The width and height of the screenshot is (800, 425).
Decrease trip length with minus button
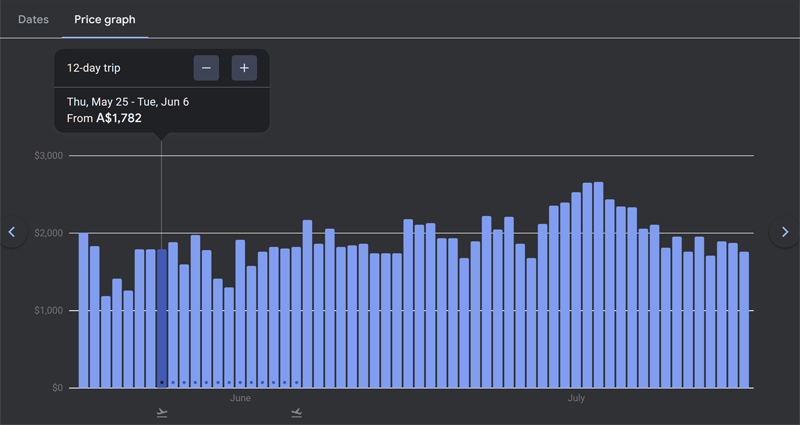[206, 68]
